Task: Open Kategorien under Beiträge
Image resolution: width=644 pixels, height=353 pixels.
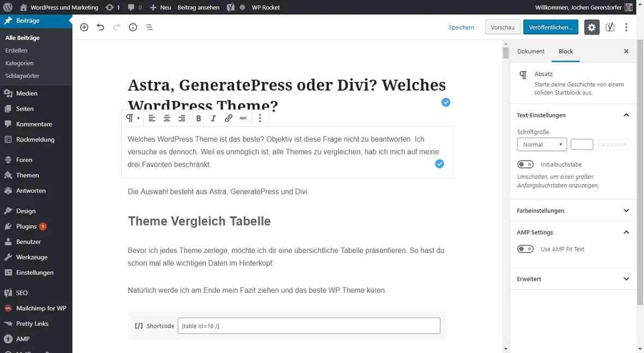Action: point(20,63)
